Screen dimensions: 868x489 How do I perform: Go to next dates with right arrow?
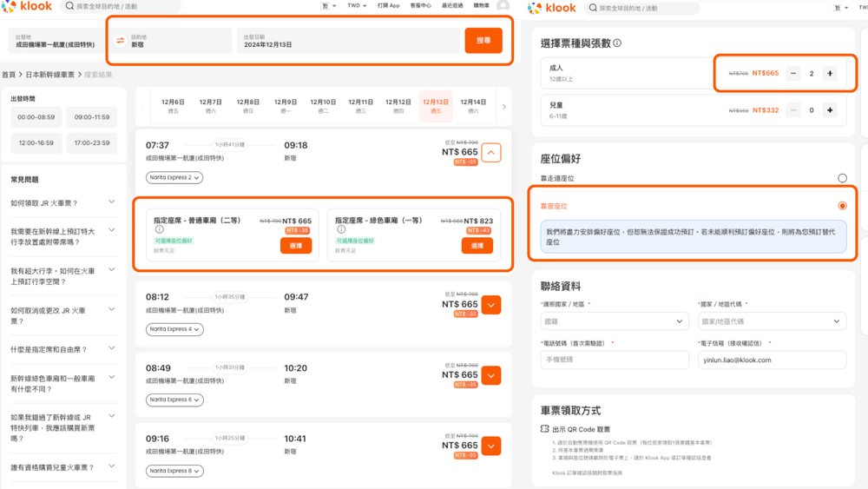(x=503, y=107)
